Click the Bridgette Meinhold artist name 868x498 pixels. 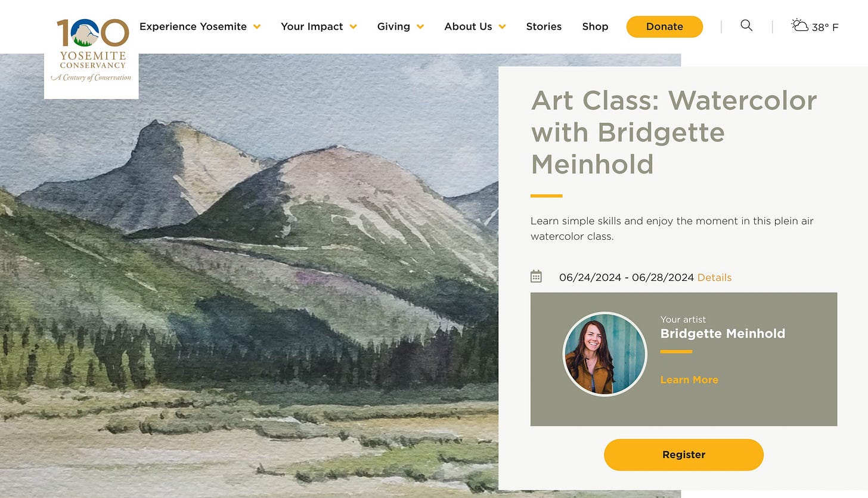coord(723,333)
